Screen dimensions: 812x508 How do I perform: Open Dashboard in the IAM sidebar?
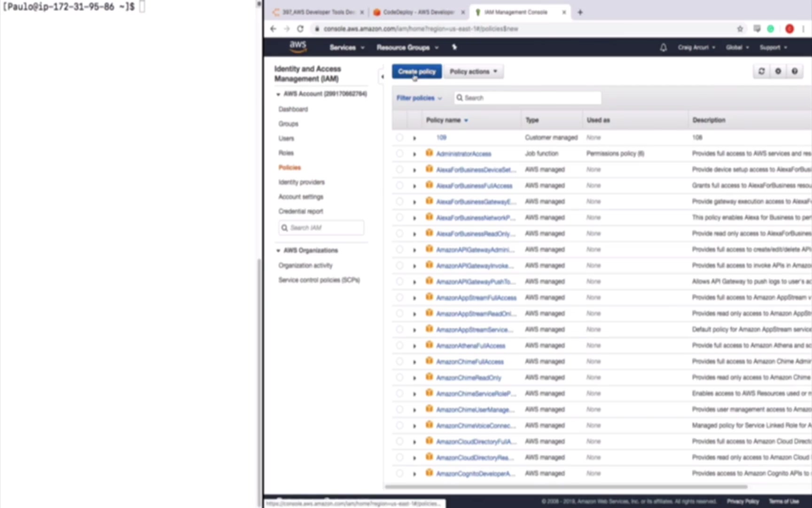[x=293, y=109]
